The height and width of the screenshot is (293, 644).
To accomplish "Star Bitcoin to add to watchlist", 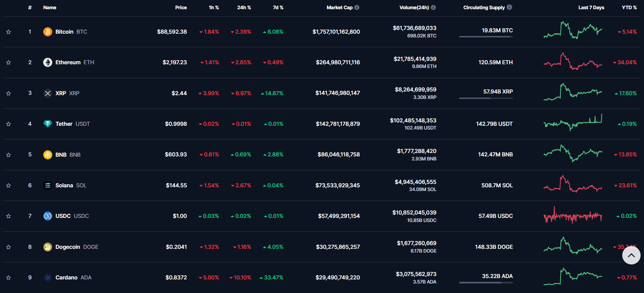I will click(x=8, y=32).
